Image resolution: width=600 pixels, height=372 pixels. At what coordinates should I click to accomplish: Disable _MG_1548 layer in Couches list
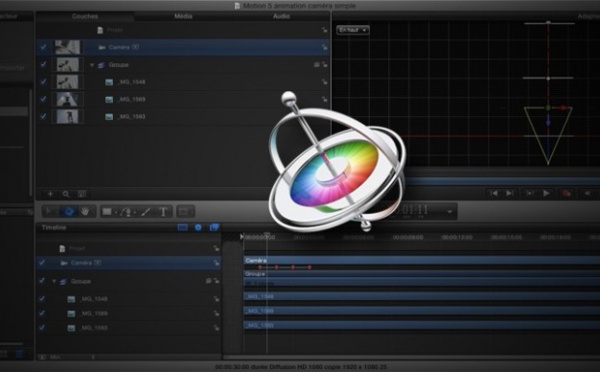[43, 82]
